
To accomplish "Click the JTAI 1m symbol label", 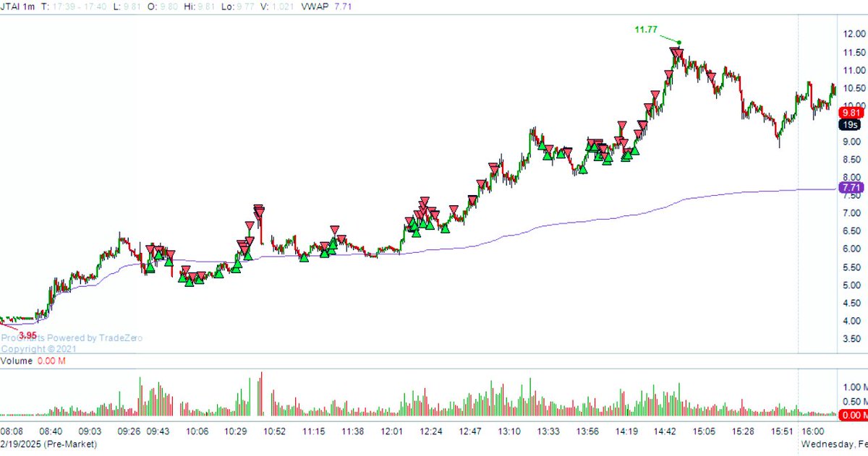I will [x=20, y=5].
